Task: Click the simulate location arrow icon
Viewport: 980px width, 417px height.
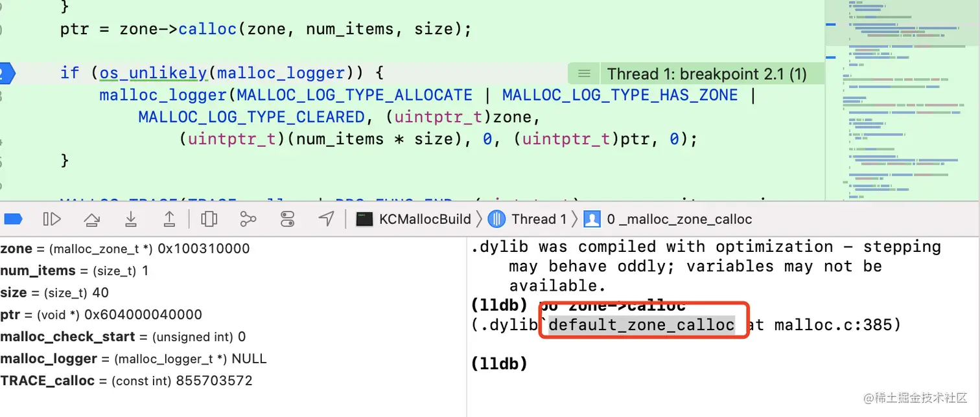Action: (327, 220)
